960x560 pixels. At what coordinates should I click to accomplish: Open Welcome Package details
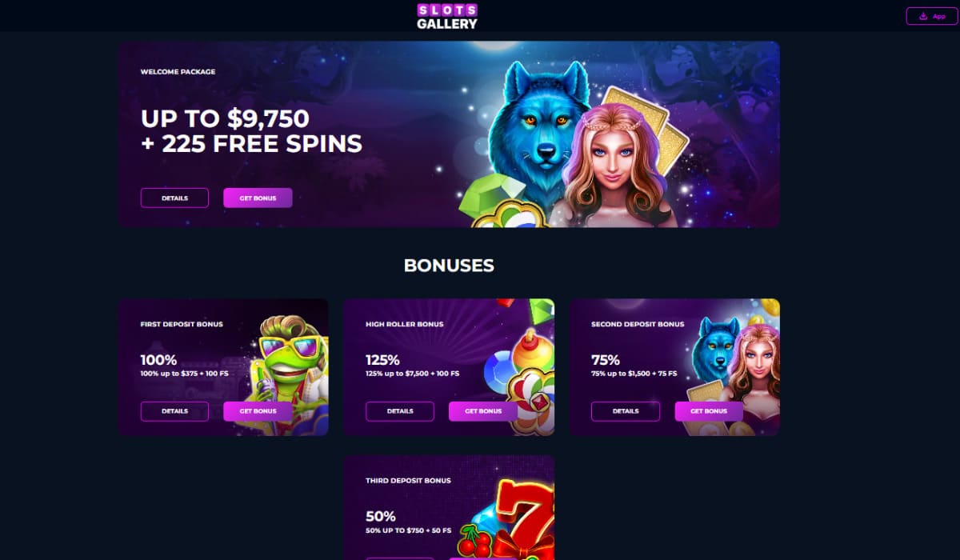click(x=174, y=198)
